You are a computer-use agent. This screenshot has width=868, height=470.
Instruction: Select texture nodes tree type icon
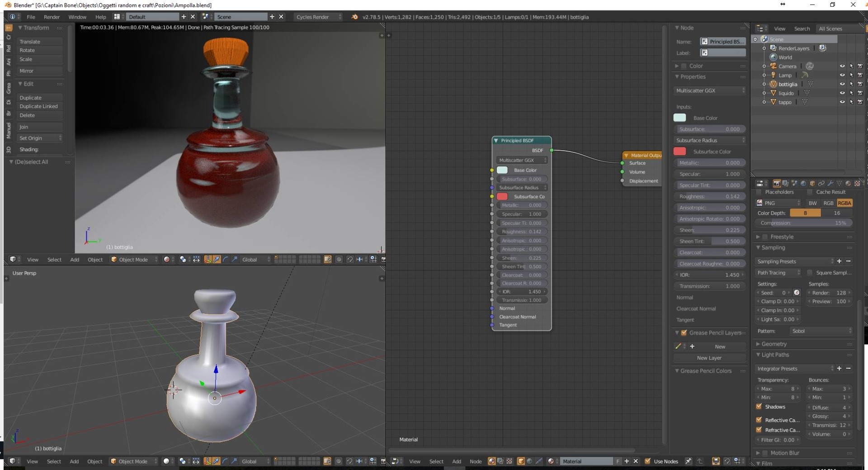[x=509, y=461]
